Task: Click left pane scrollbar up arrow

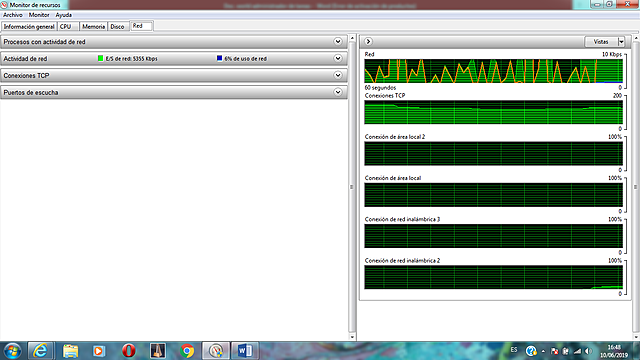Action: [x=352, y=38]
